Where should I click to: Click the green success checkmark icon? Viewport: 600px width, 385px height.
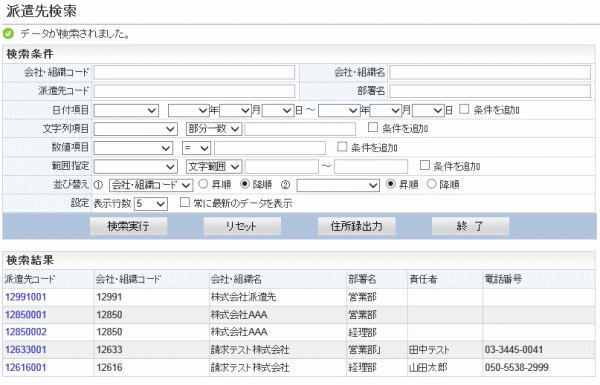click(8, 34)
